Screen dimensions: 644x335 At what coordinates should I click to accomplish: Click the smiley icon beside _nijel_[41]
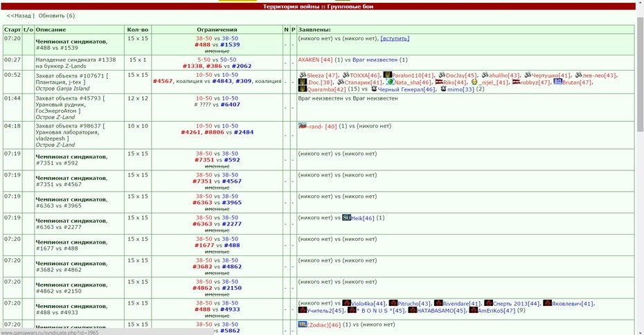[x=474, y=82]
